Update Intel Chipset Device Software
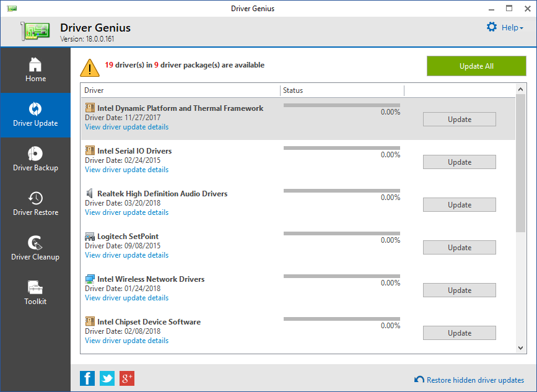The width and height of the screenshot is (537, 392). (x=459, y=333)
